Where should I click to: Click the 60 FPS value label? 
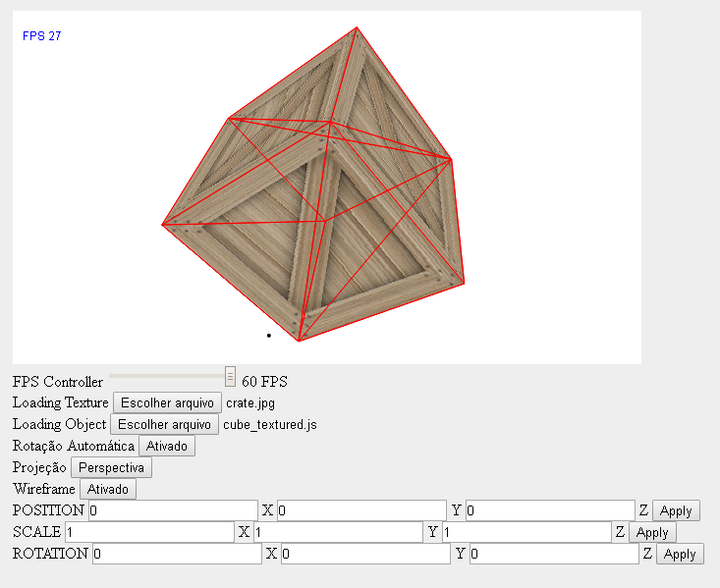(264, 382)
